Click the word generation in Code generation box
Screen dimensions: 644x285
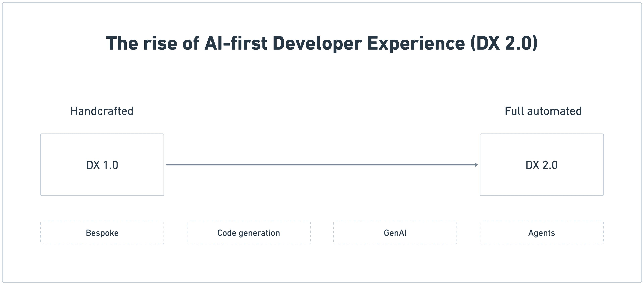point(259,233)
